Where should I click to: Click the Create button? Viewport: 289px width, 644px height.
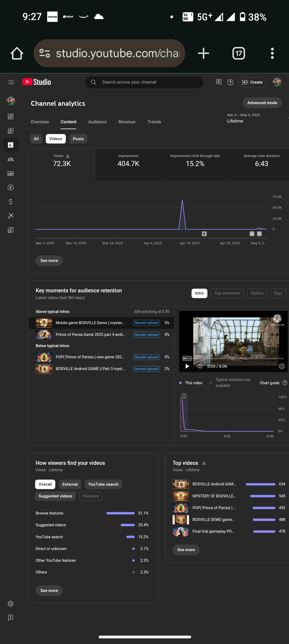click(x=253, y=82)
